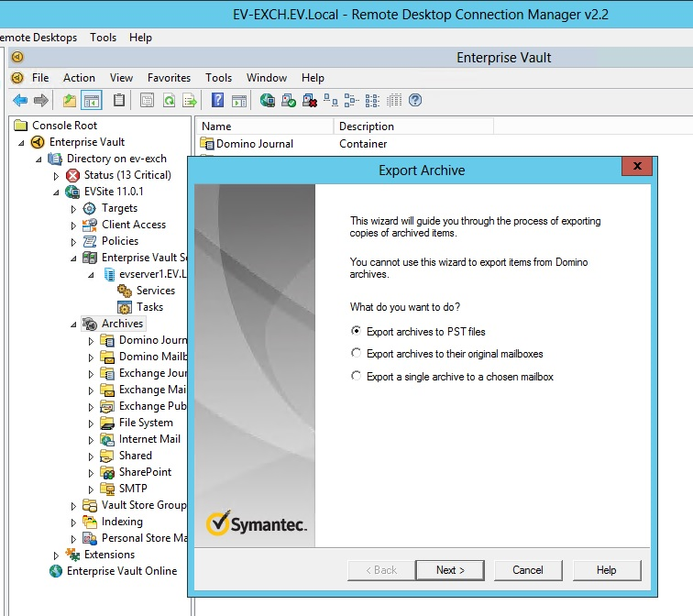Image resolution: width=693 pixels, height=616 pixels.
Task: Expand the SharePoint archives node
Action: pos(91,473)
